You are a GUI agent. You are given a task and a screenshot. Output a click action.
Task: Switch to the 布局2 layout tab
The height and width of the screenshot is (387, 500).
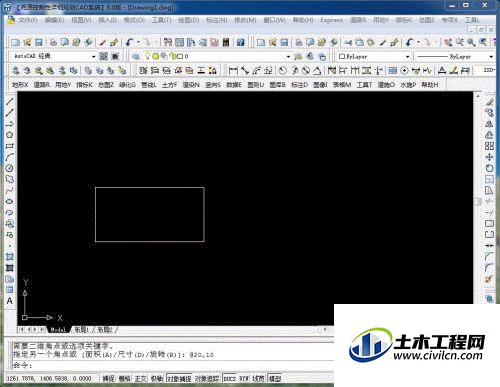tap(105, 330)
